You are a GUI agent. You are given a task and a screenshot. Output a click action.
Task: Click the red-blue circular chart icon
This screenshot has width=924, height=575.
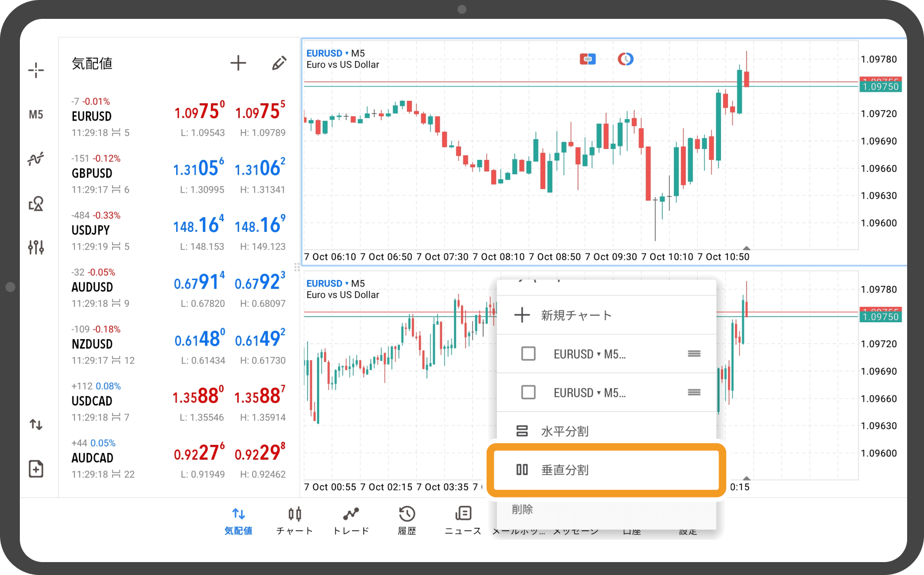coord(625,59)
